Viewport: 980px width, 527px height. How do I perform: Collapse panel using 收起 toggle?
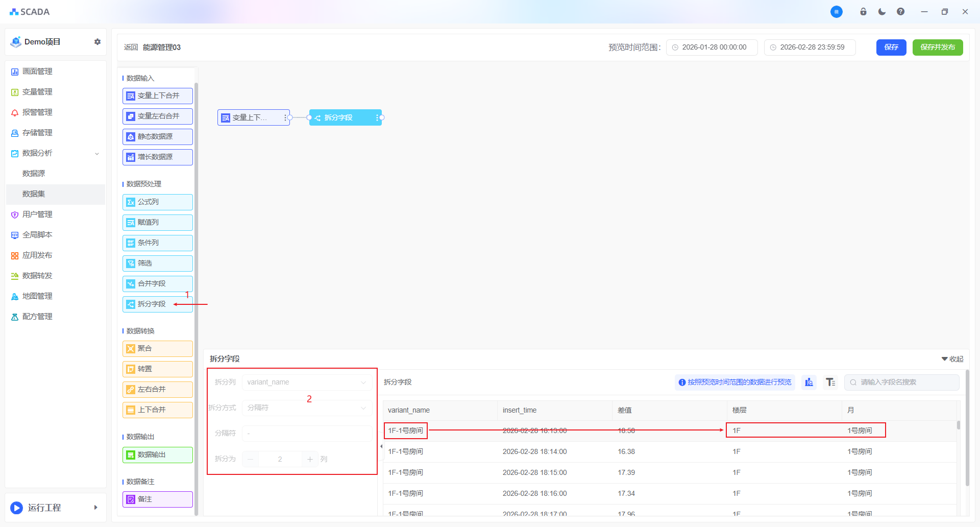952,359
